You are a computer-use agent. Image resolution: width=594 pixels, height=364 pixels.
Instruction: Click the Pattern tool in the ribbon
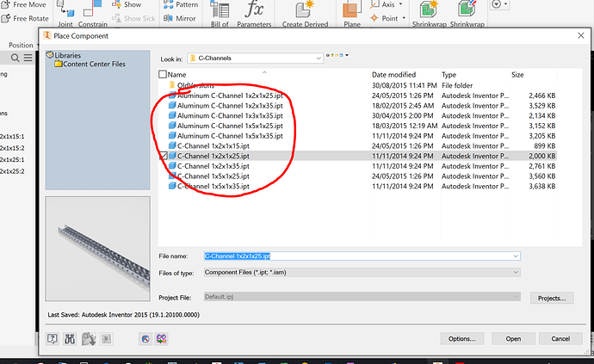pyautogui.click(x=181, y=4)
